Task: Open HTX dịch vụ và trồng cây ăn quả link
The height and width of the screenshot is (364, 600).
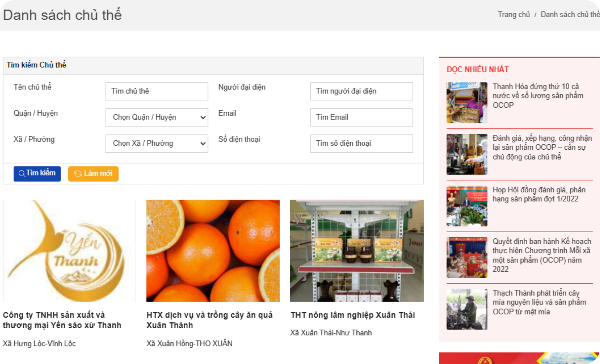Action: [x=209, y=320]
